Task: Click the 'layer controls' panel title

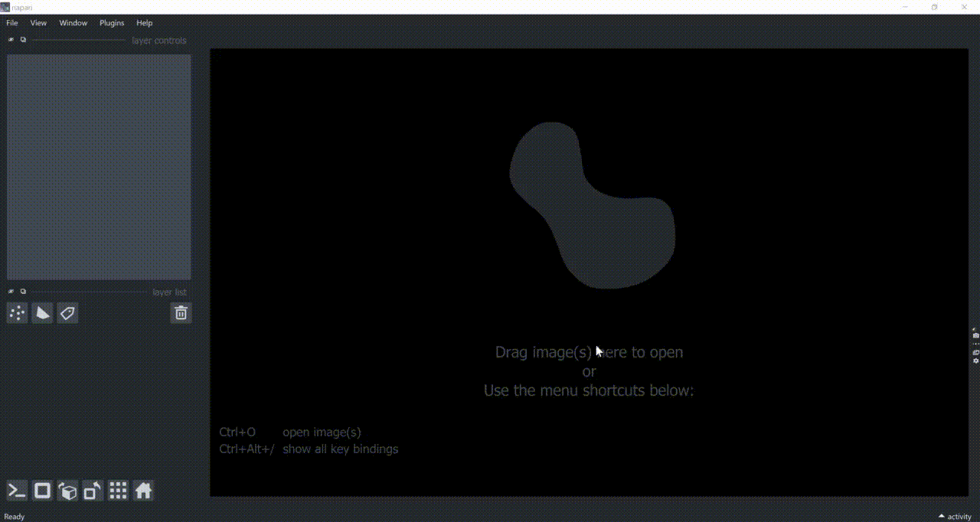Action: (x=158, y=41)
